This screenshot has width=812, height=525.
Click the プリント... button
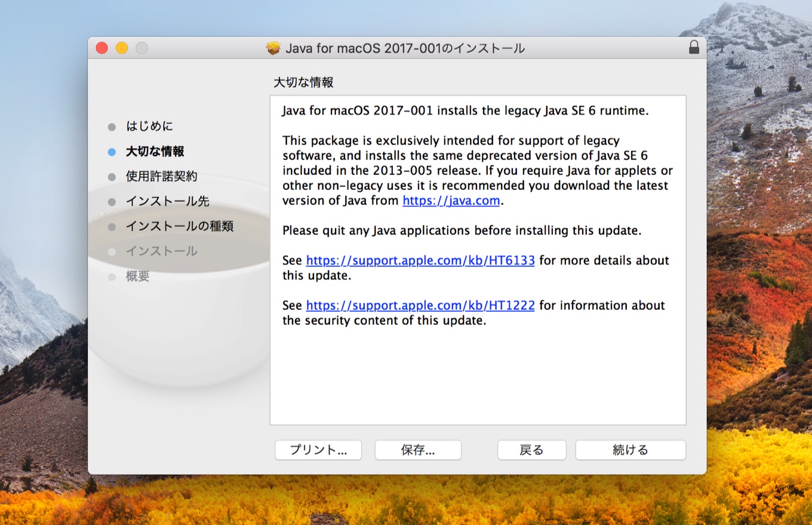point(318,450)
